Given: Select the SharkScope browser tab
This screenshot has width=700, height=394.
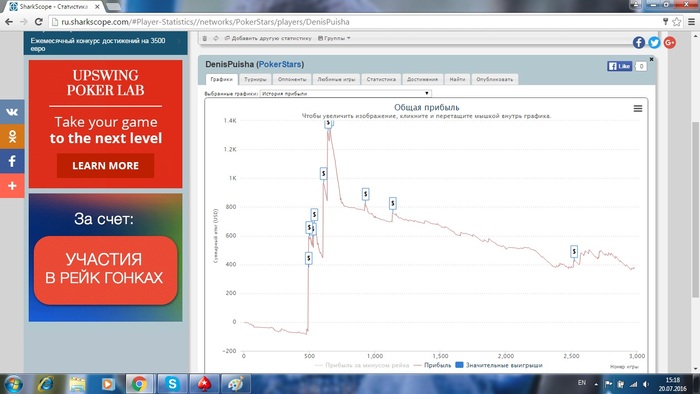Looking at the screenshot, I should point(54,6).
